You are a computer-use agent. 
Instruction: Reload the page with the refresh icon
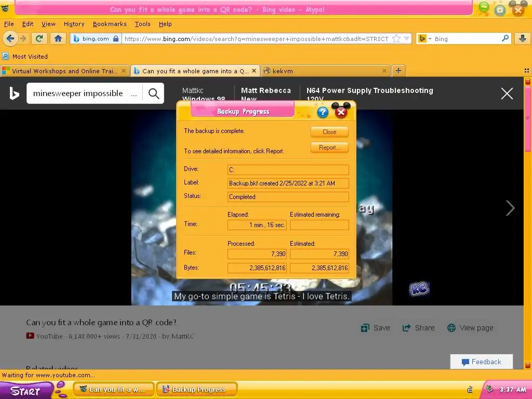click(39, 38)
